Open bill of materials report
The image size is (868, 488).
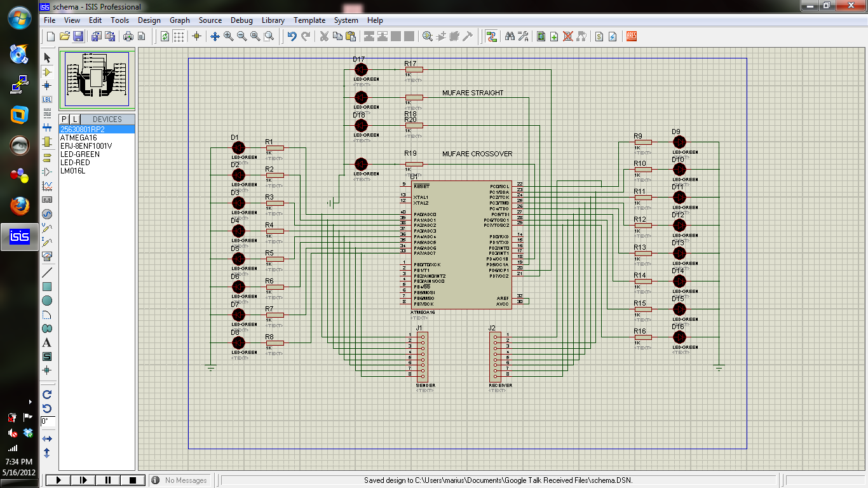[x=599, y=36]
